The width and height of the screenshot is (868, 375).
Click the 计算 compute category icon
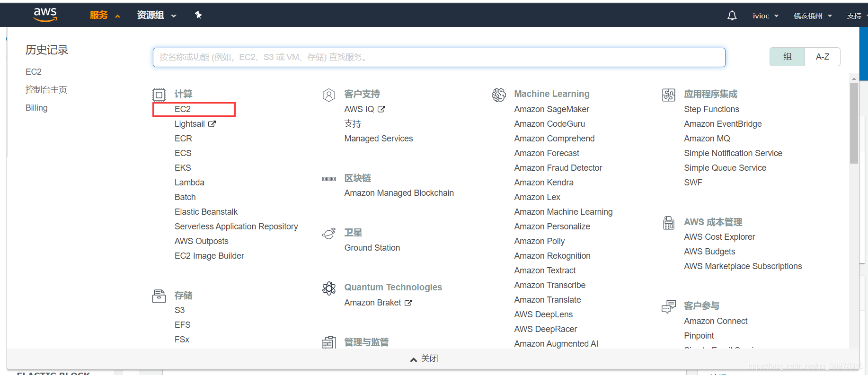pos(159,95)
